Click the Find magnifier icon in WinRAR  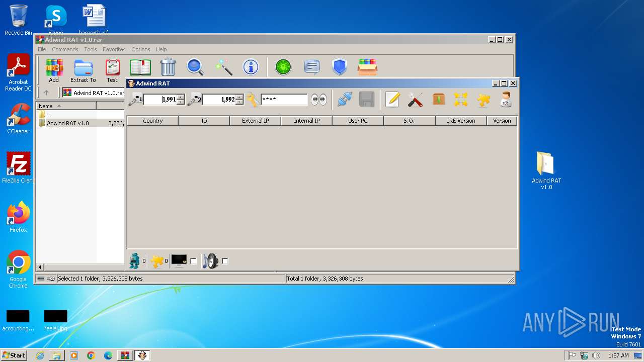195,67
